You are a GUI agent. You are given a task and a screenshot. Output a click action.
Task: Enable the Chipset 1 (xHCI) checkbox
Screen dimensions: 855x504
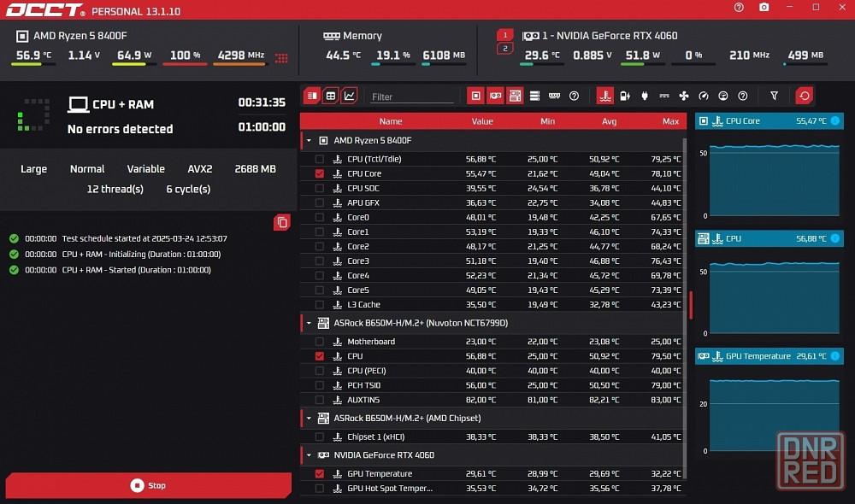click(x=320, y=437)
